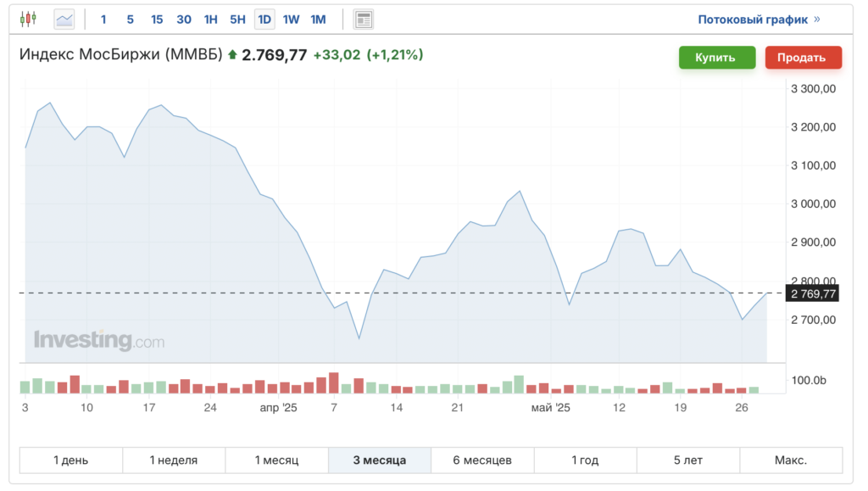
Task: Show maximum range with Макс. tab
Action: coord(790,460)
